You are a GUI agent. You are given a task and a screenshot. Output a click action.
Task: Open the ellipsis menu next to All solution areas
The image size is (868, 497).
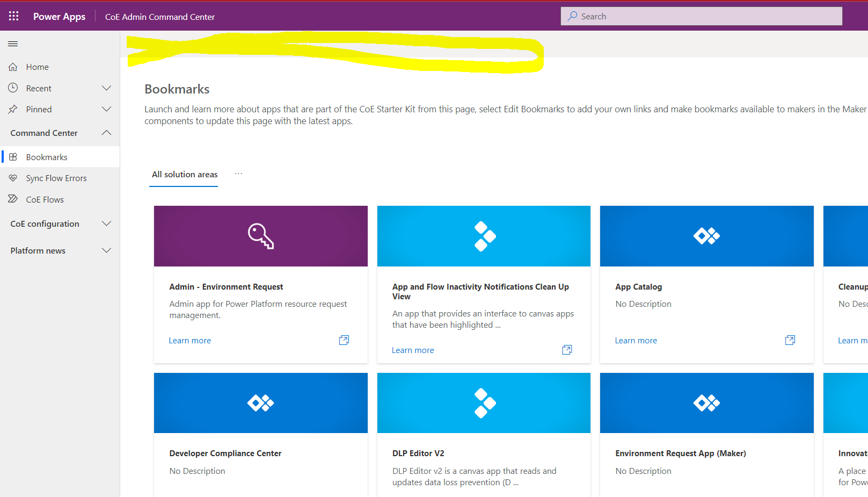click(238, 173)
